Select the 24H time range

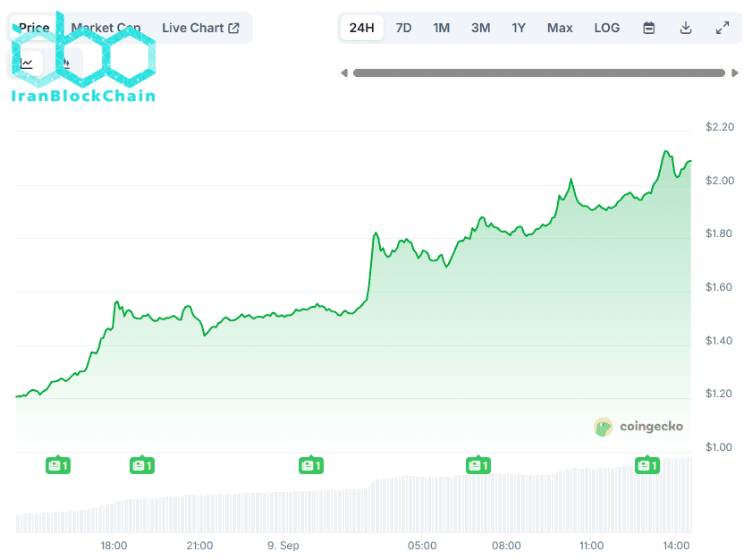pos(361,28)
